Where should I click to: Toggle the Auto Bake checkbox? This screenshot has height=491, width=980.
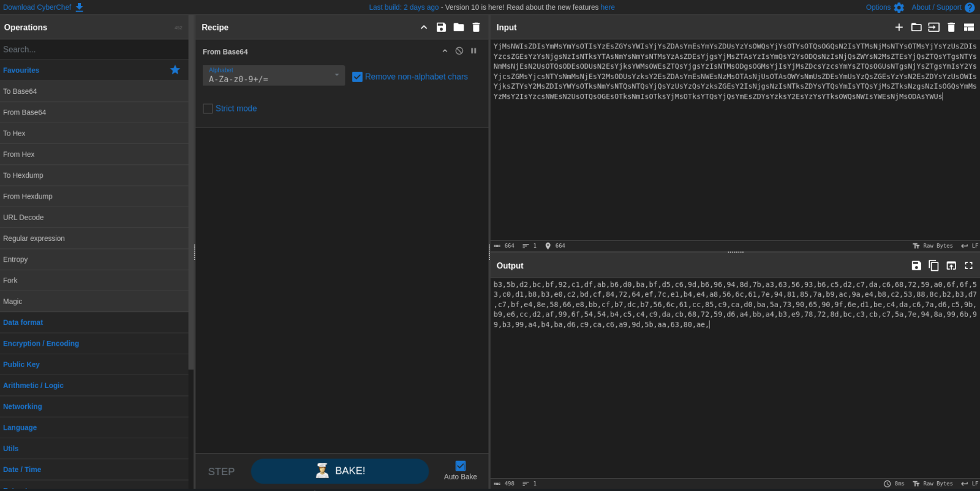pyautogui.click(x=461, y=466)
